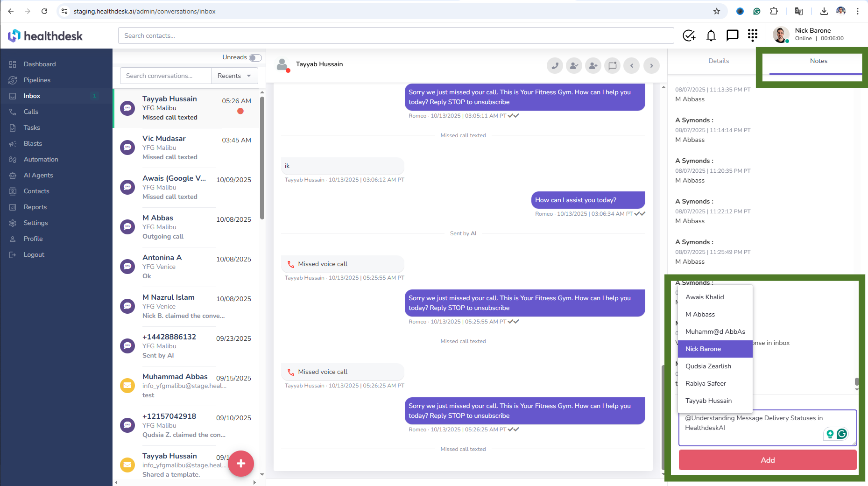
Task: Click the 'How can I assist you today?' message
Action: click(588, 200)
